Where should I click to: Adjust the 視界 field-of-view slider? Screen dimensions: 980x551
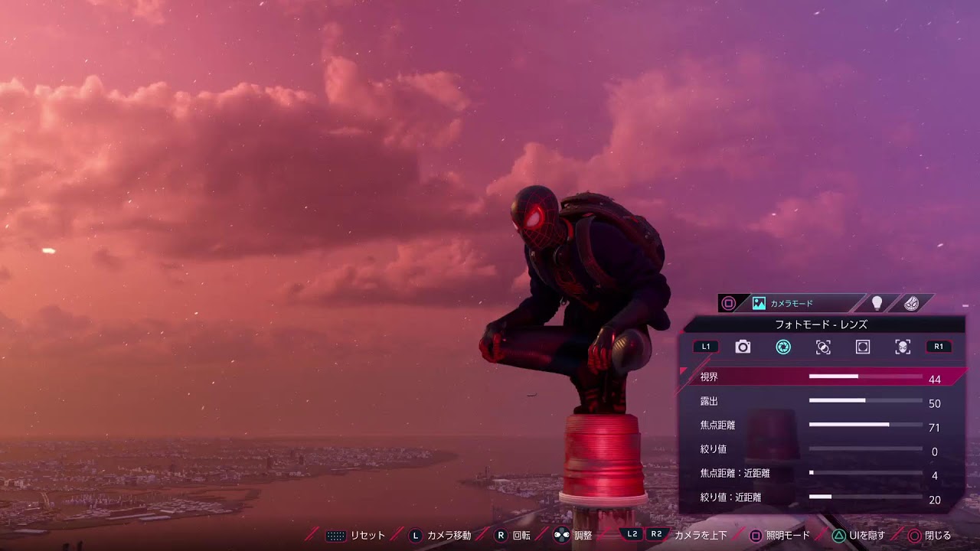tap(865, 377)
